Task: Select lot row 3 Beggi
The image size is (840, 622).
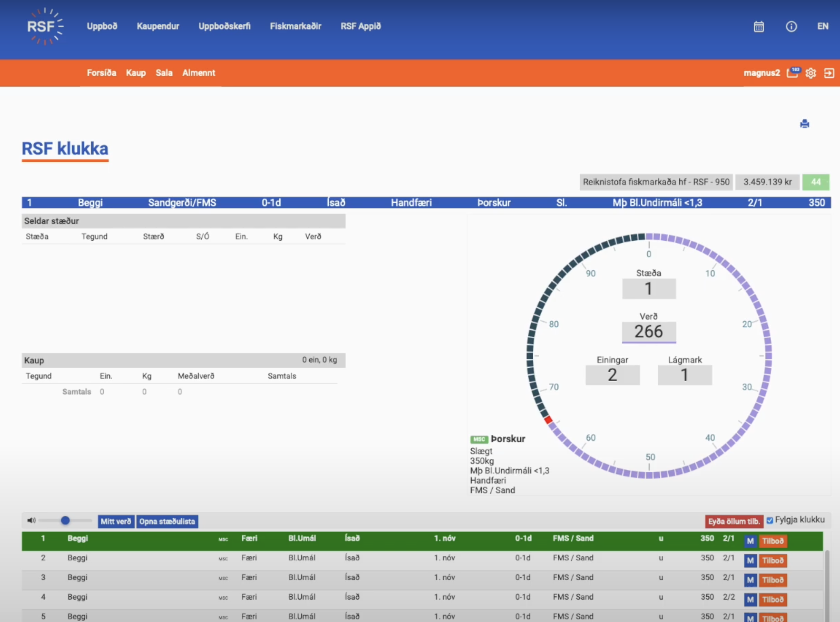Action: [422, 580]
